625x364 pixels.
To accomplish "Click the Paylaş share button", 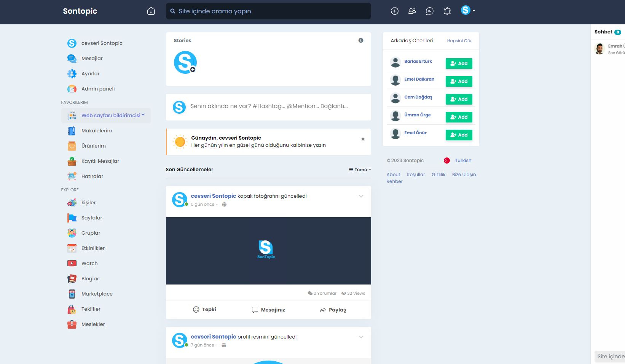I will pos(333,310).
